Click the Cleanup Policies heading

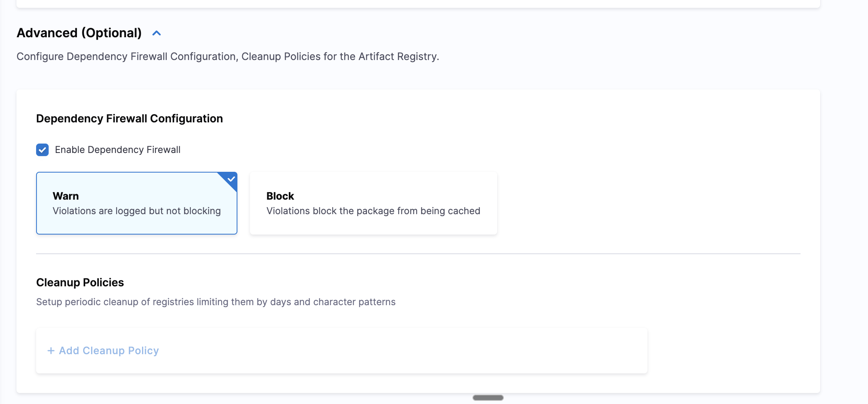point(80,282)
